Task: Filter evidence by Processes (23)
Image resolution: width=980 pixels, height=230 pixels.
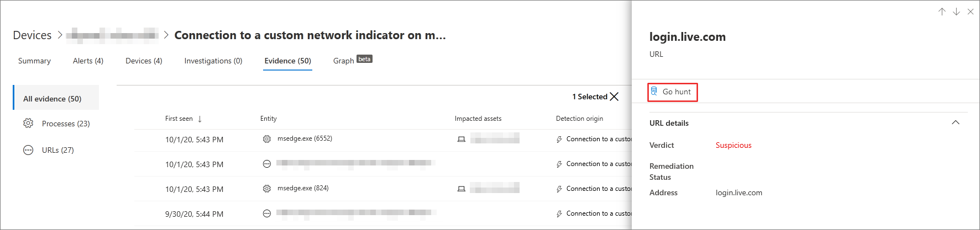Action: tap(65, 124)
